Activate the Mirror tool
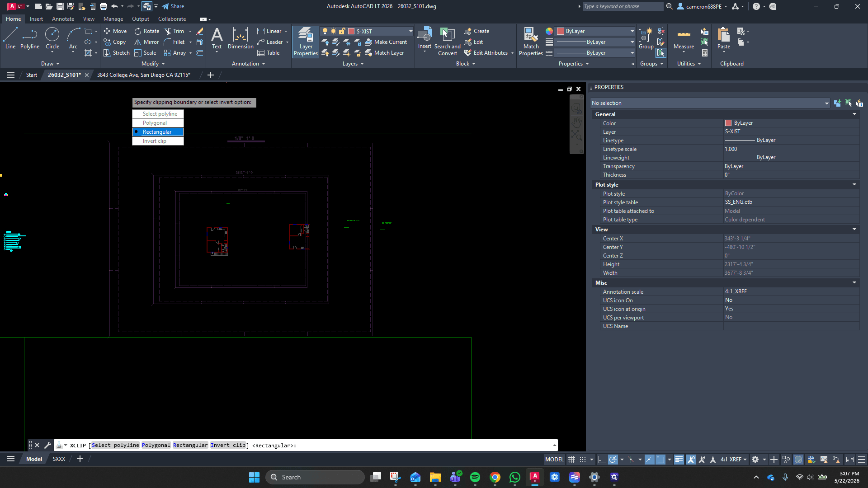 click(x=146, y=42)
